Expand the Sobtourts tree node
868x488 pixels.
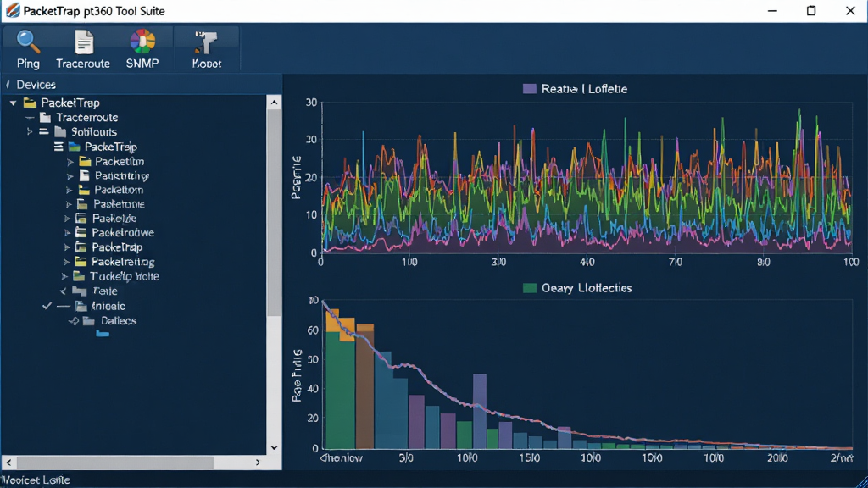[x=30, y=131]
